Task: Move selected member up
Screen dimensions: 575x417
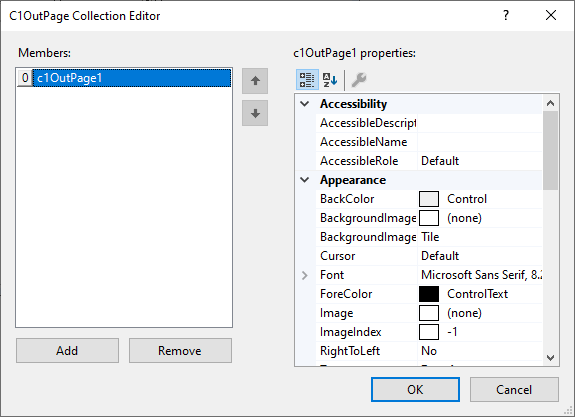Action: [x=255, y=81]
